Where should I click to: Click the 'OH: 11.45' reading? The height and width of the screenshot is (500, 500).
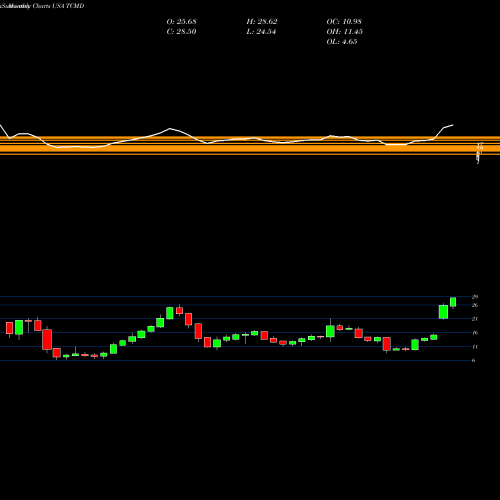[345, 32]
